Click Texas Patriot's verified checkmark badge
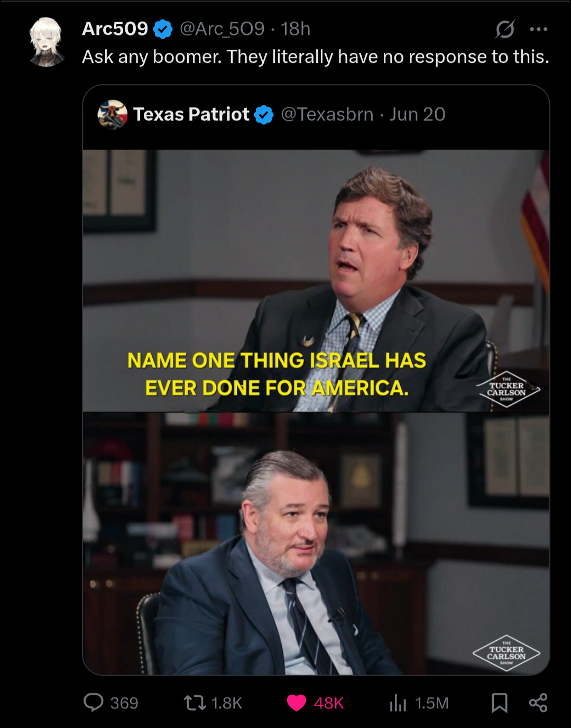Screen dimensions: 571x728 264,115
